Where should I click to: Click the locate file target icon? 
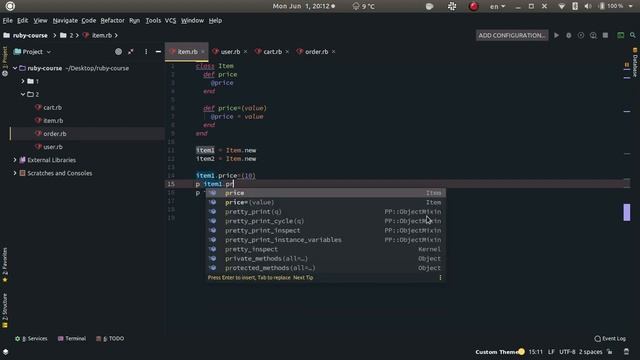(x=118, y=51)
